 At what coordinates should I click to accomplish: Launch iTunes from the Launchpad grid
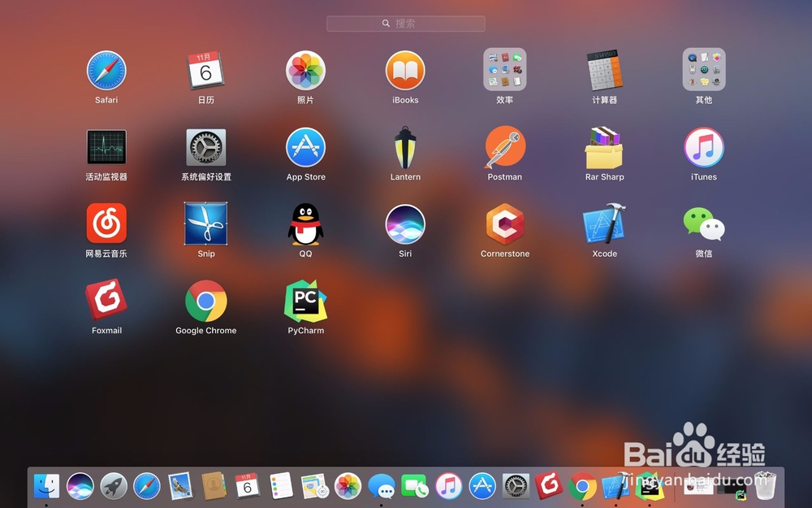point(704,147)
